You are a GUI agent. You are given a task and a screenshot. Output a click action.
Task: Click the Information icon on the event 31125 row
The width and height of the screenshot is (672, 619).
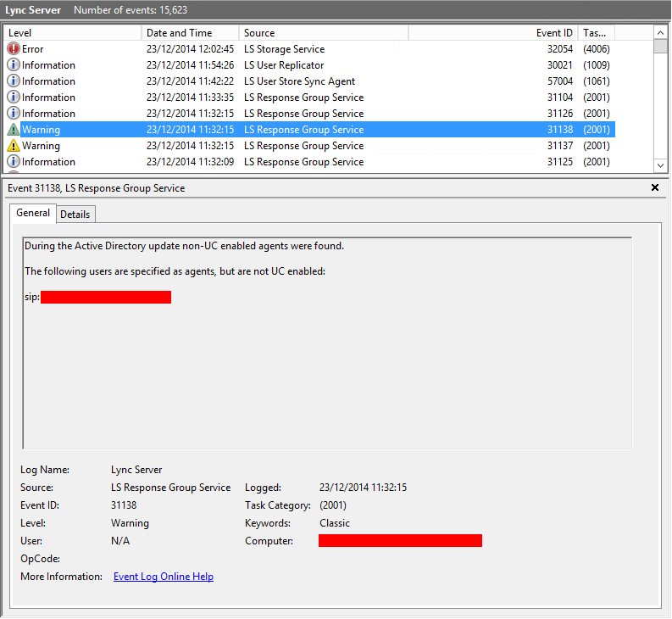point(14,162)
